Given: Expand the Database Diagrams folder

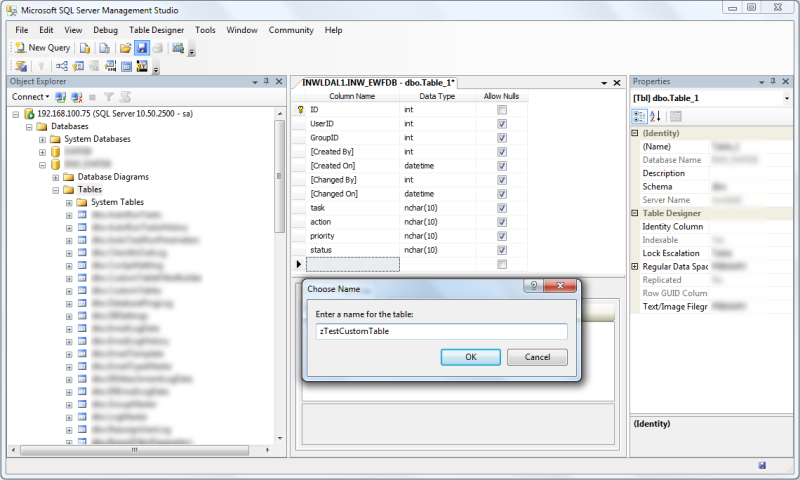Looking at the screenshot, I should 56,178.
